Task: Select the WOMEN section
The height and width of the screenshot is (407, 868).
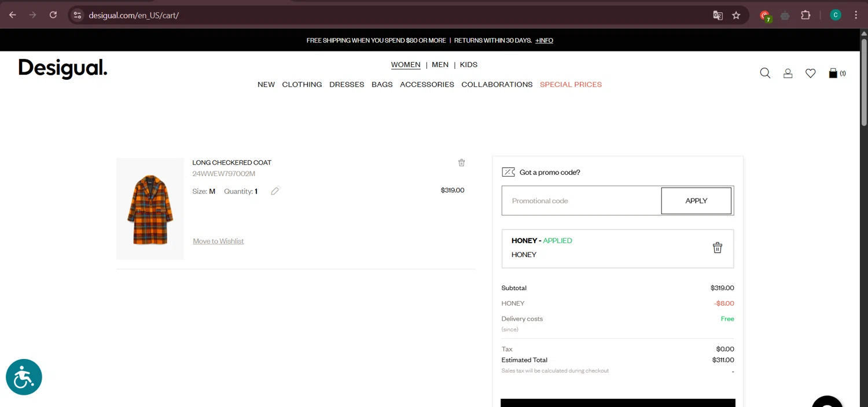Action: pyautogui.click(x=406, y=65)
